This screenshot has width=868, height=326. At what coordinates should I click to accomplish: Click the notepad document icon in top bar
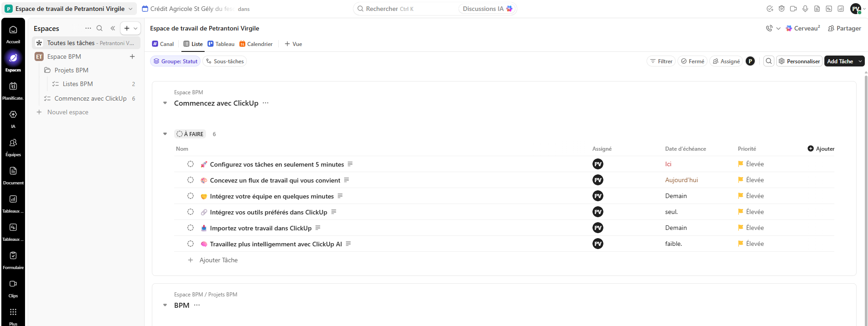[817, 9]
